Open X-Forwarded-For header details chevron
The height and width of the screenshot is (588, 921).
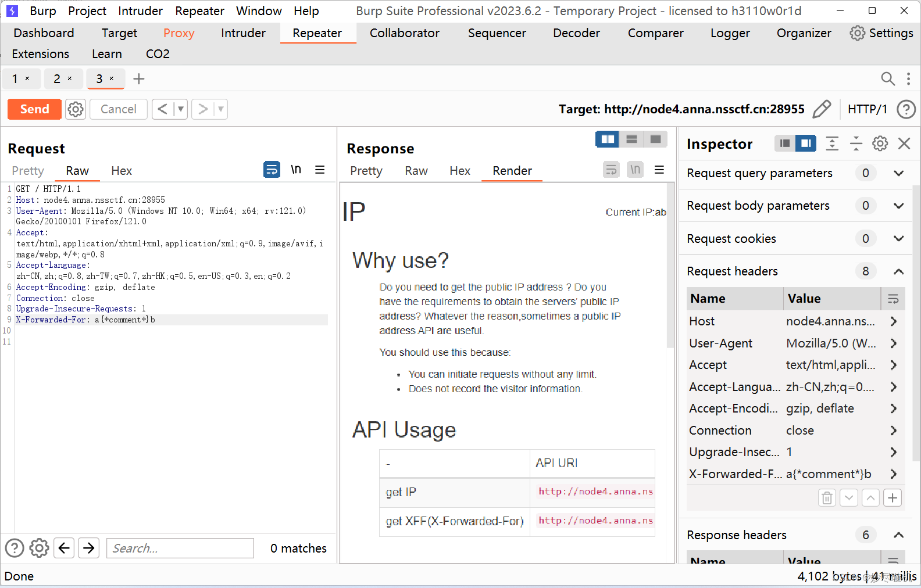tap(894, 474)
